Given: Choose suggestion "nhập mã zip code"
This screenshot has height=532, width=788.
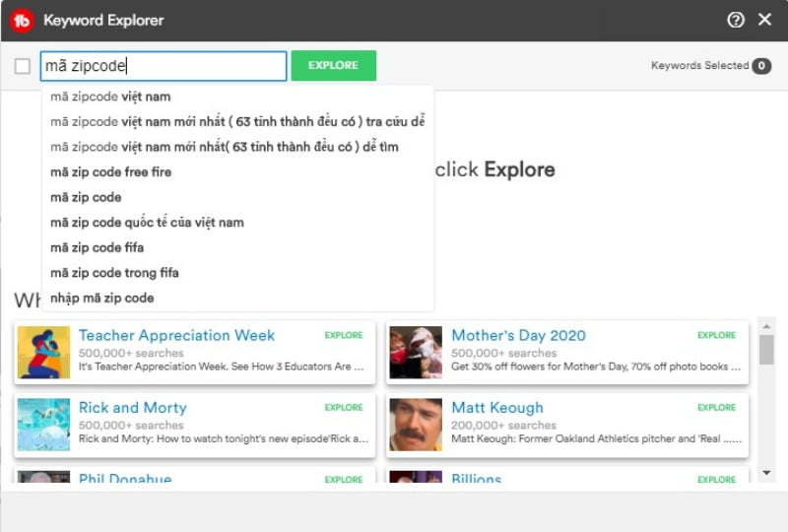Looking at the screenshot, I should point(101,299).
